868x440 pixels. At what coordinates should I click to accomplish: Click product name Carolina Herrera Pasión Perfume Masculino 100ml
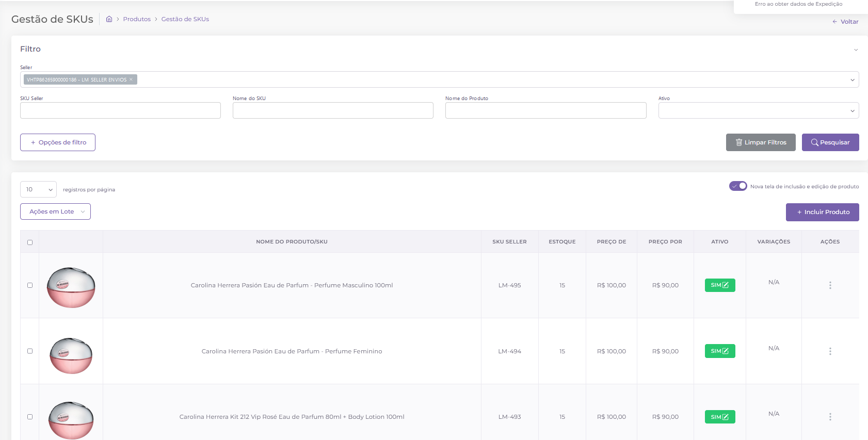coord(292,285)
